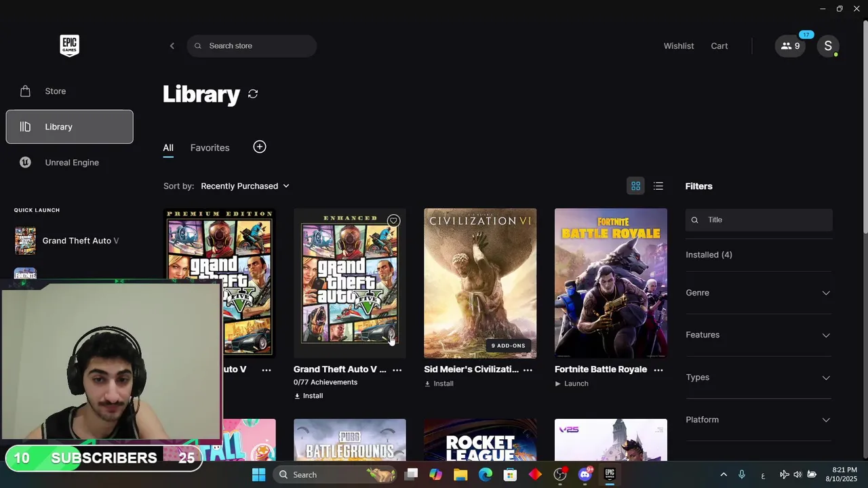Open the S account profile menu

[x=828, y=46]
